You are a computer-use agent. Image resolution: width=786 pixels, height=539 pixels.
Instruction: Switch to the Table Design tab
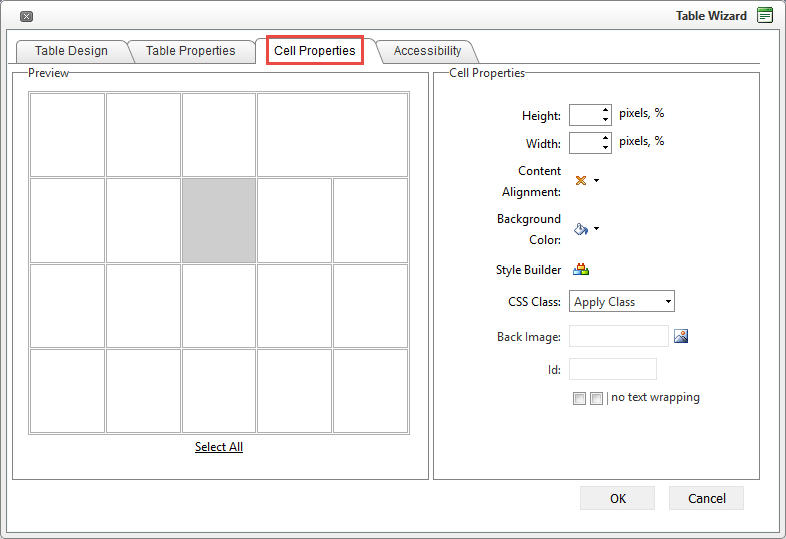click(71, 51)
